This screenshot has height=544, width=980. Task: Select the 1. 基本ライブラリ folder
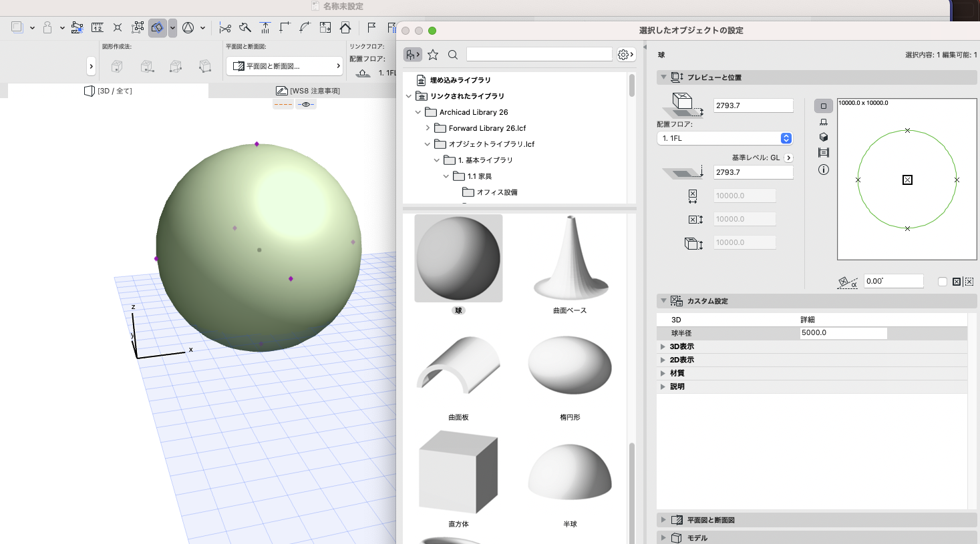[x=478, y=160]
